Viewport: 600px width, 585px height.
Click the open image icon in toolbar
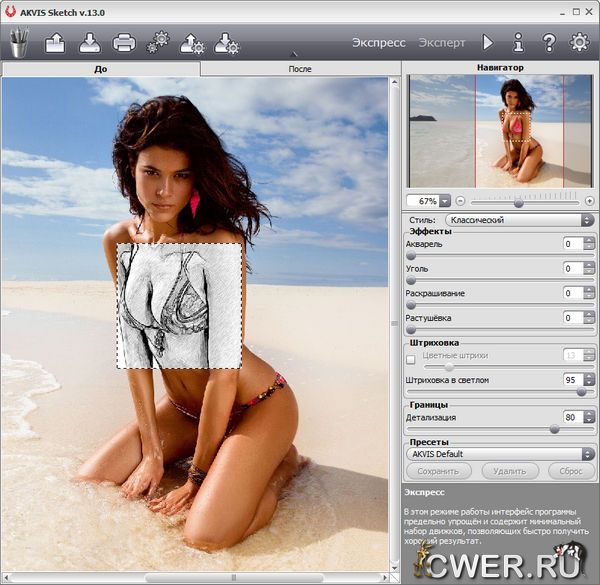pyautogui.click(x=56, y=43)
